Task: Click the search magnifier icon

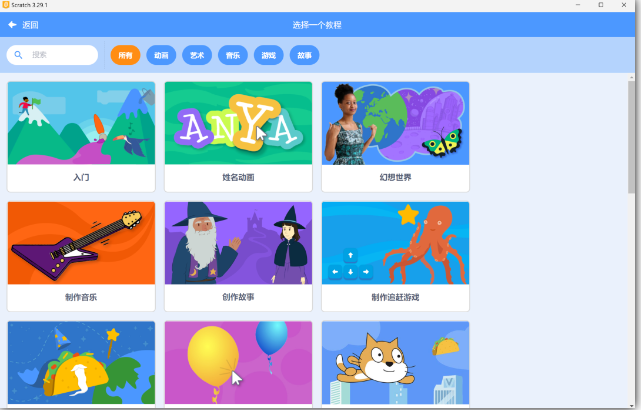Action: point(18,55)
